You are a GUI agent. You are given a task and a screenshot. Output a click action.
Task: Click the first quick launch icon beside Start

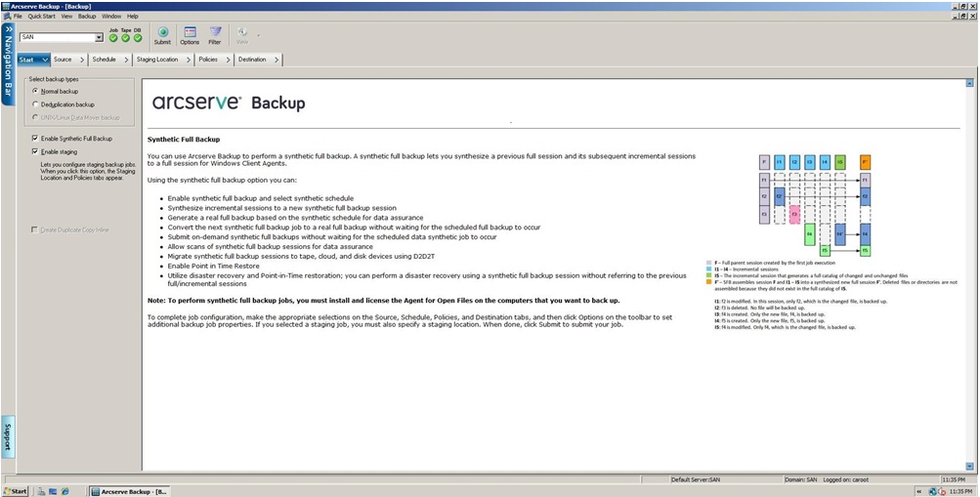41,491
